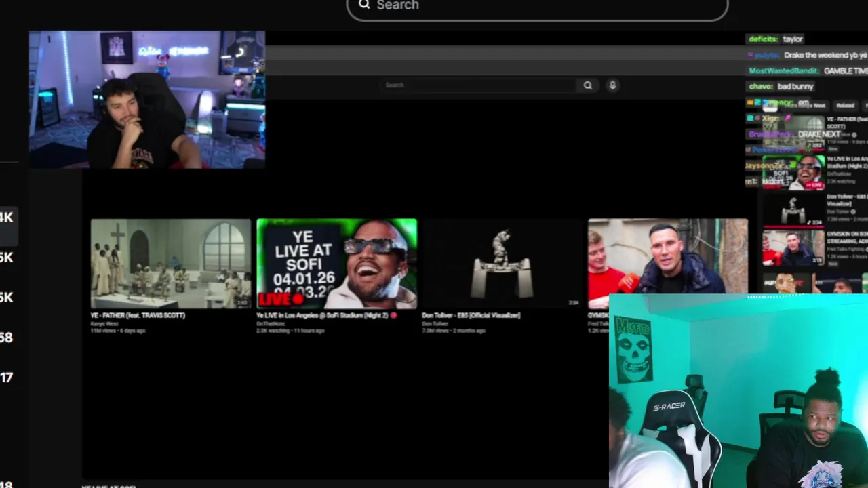Screen dimensions: 868x488
Task: Click title 'Don Toliver - E85 [Official Visualizer]'
Action: (471, 315)
